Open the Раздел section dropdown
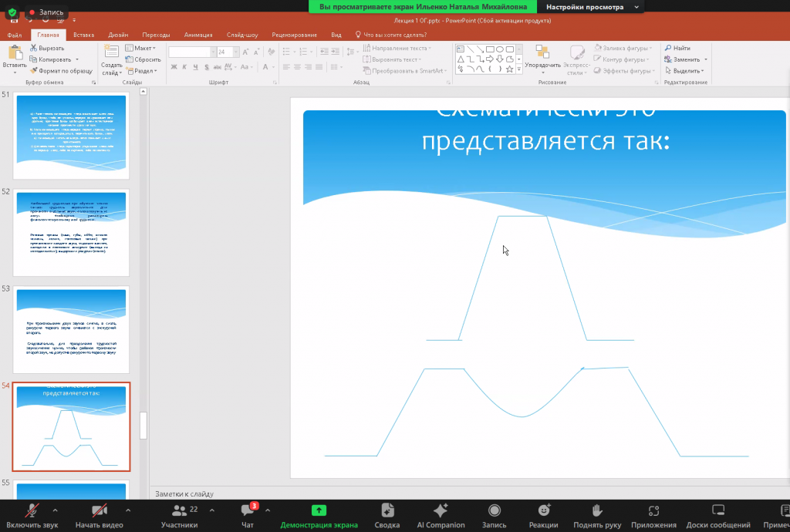 pyautogui.click(x=142, y=71)
